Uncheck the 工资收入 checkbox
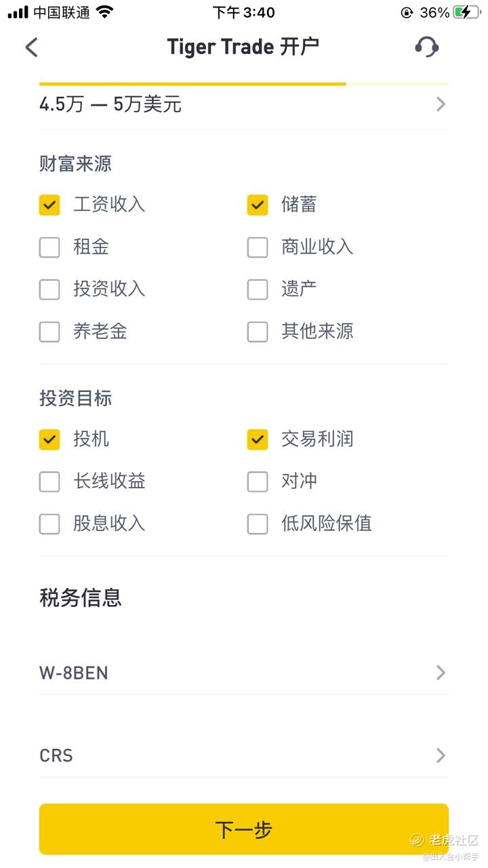 point(49,205)
